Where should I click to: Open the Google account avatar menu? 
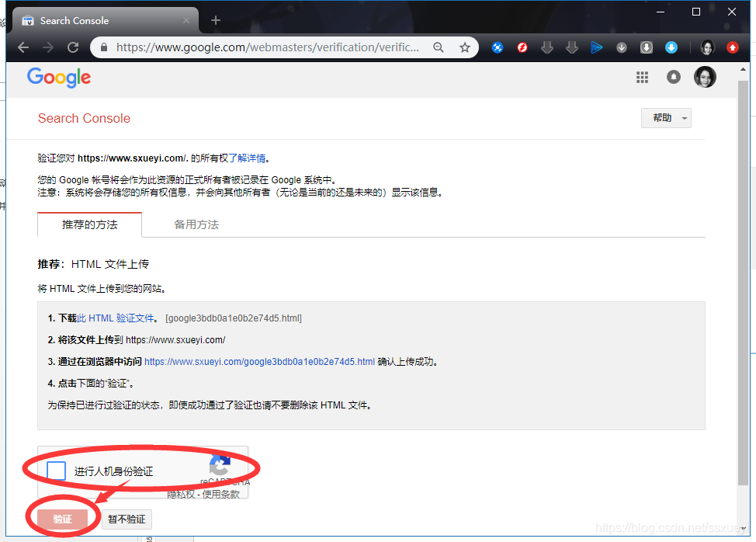(x=705, y=77)
